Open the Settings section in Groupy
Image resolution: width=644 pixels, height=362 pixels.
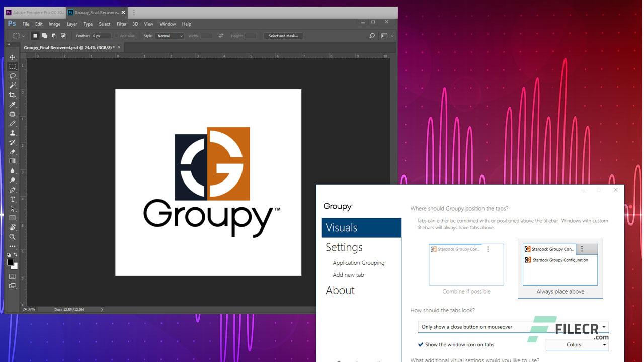click(344, 247)
